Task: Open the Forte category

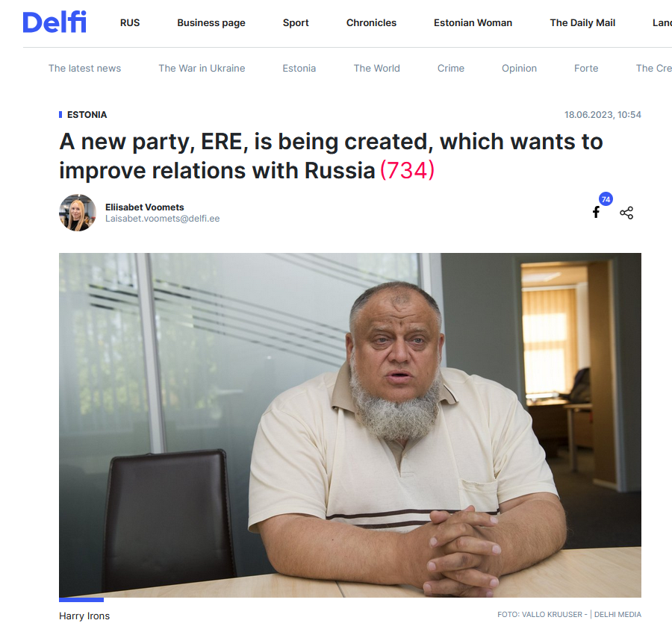Action: point(586,68)
